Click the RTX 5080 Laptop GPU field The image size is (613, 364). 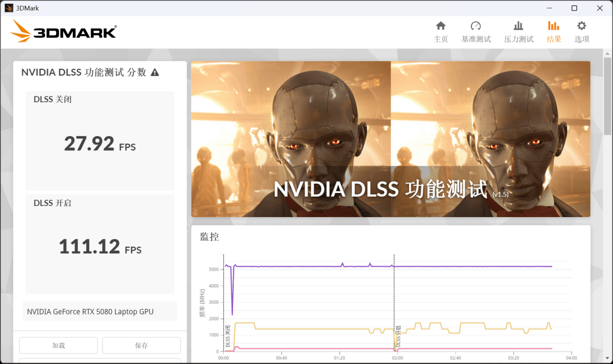click(x=100, y=312)
